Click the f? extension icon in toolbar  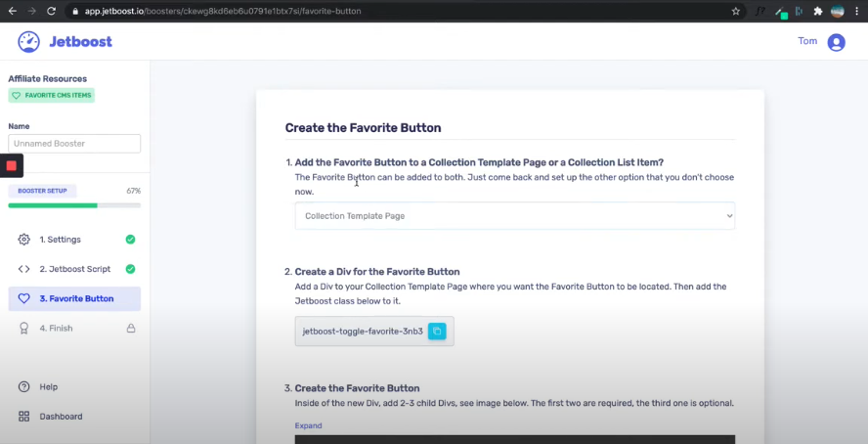point(760,11)
